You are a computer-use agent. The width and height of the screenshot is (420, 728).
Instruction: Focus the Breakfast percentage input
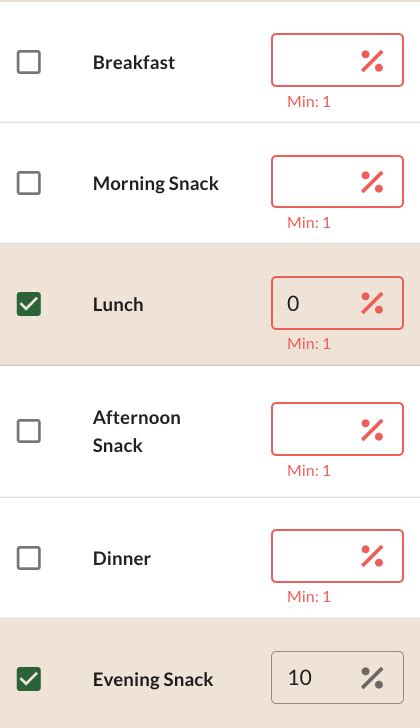(x=337, y=60)
